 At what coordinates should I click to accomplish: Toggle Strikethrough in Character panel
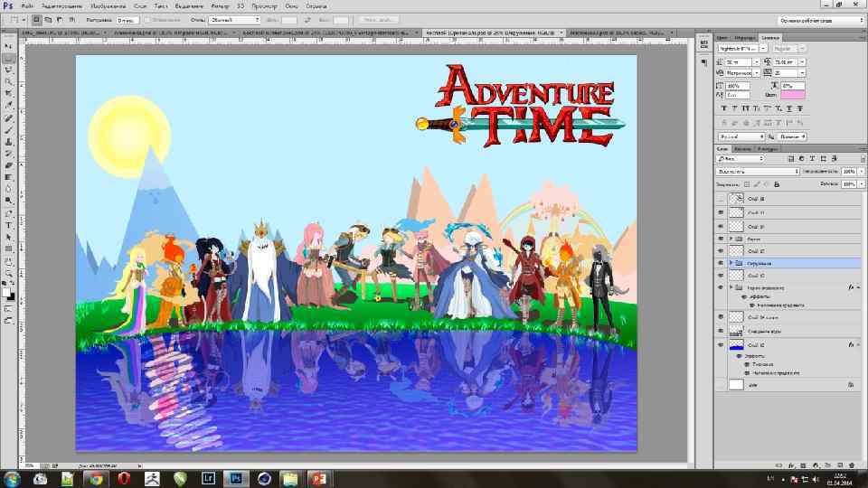point(800,108)
